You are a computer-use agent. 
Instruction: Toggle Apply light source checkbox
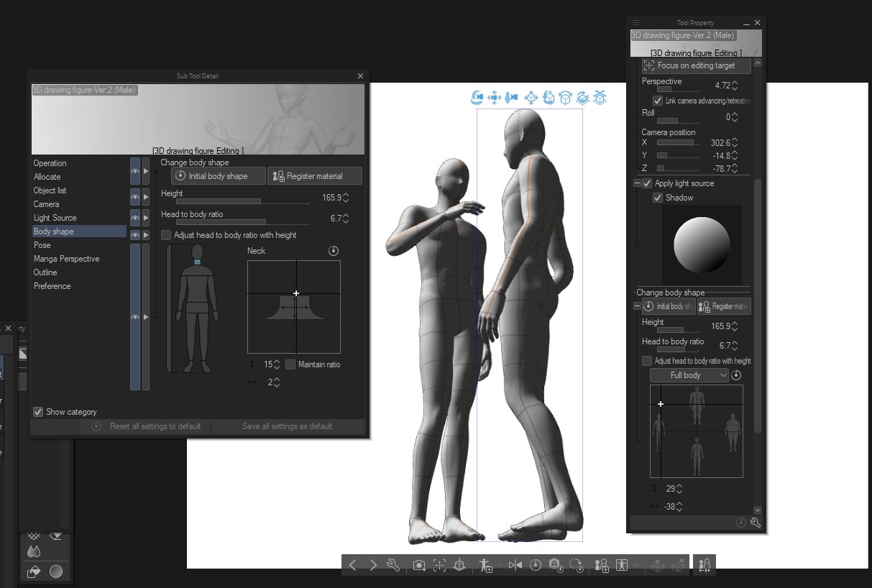coord(647,183)
